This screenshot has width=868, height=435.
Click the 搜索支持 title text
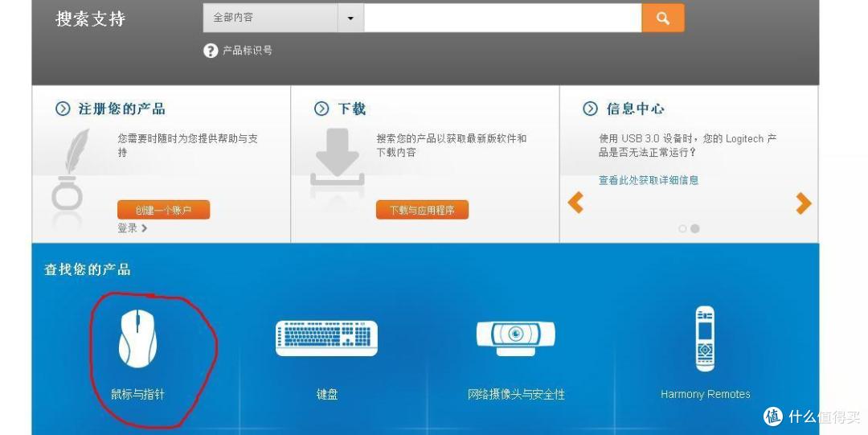[91, 19]
